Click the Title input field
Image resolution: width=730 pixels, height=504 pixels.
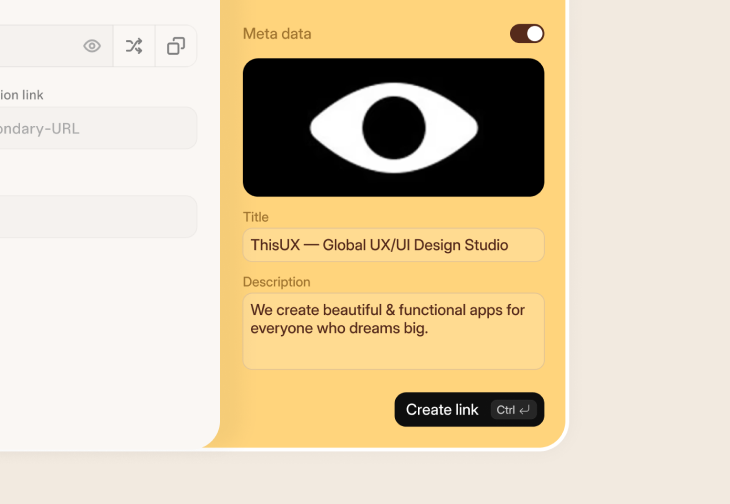(393, 245)
